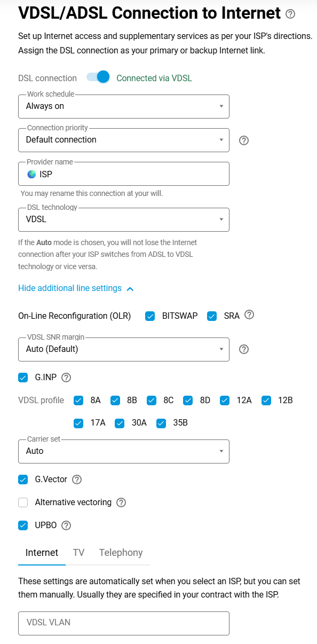Open the DSL technology dropdown
Image resolution: width=317 pixels, height=644 pixels.
124,219
